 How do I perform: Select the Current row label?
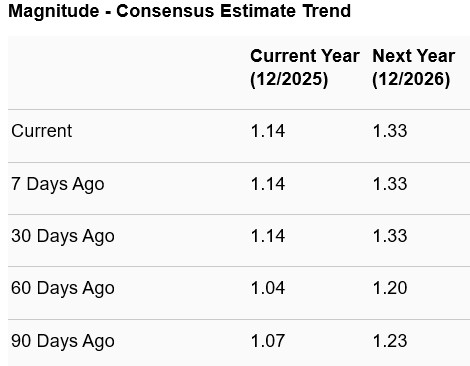(42, 131)
